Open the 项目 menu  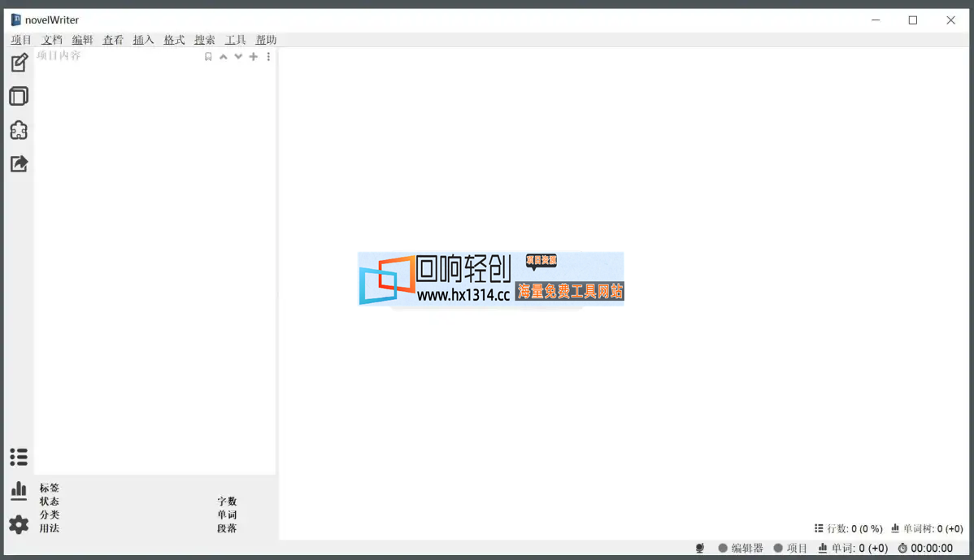point(21,40)
